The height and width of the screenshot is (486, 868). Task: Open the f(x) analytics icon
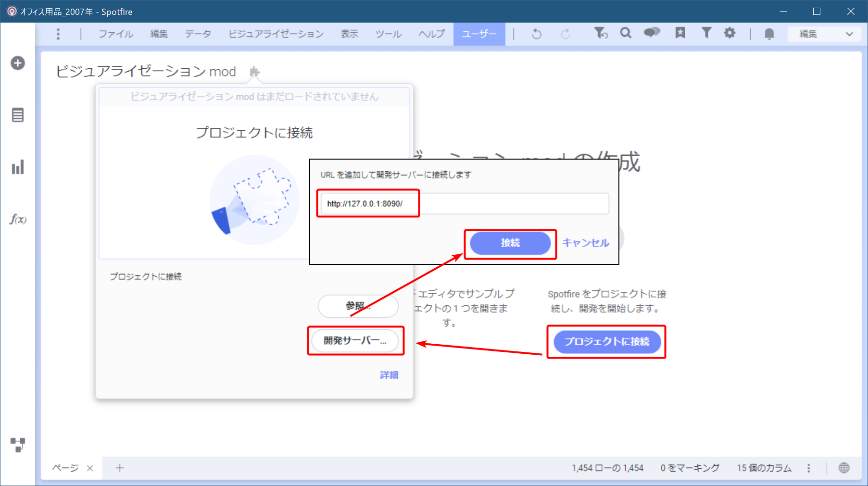tap(18, 220)
